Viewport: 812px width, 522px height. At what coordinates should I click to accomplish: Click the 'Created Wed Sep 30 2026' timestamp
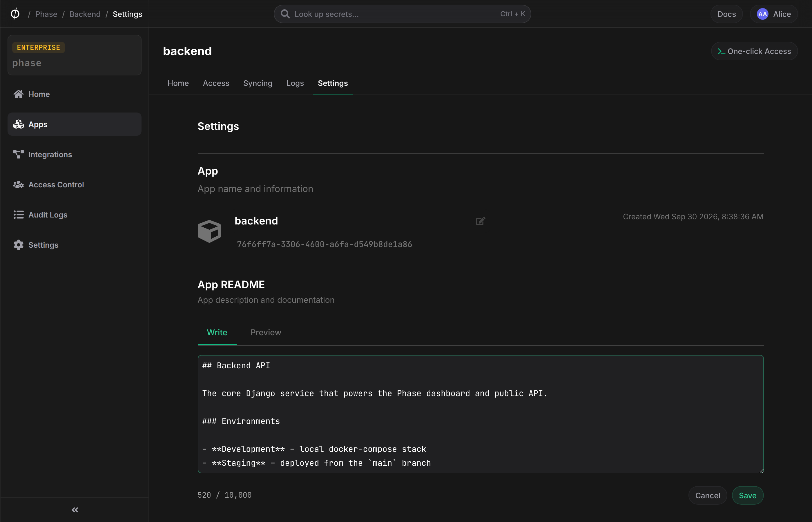click(693, 217)
